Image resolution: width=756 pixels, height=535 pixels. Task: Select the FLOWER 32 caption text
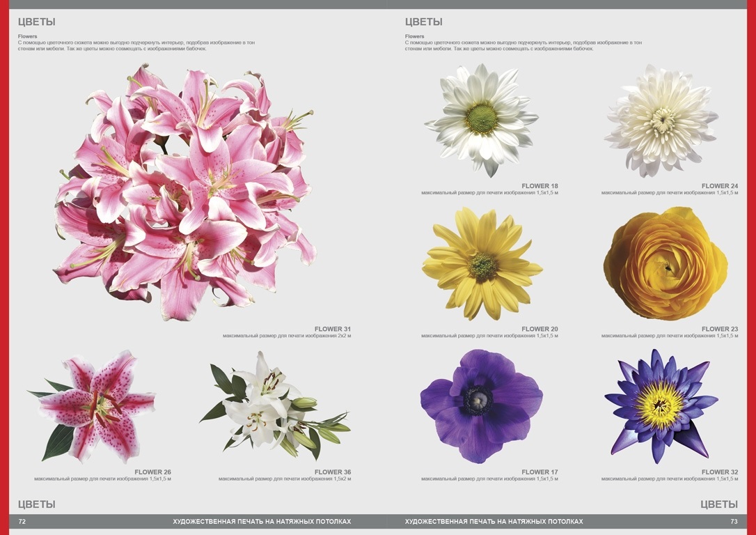click(720, 472)
